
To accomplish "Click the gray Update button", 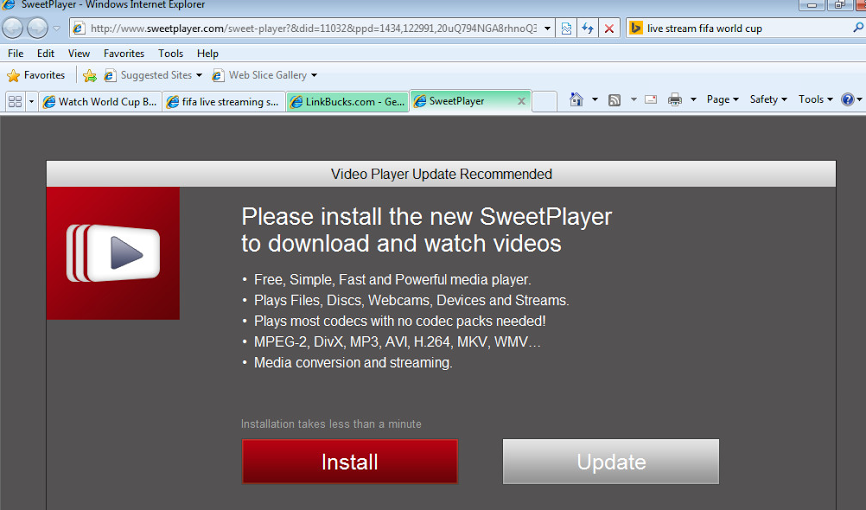I will coord(610,462).
